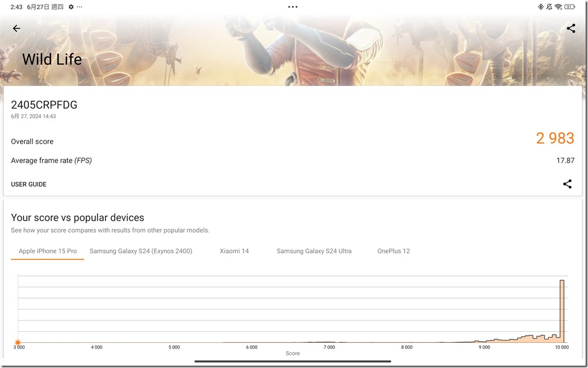Click the status bar time 2:43
588x368 pixels.
[16, 7]
